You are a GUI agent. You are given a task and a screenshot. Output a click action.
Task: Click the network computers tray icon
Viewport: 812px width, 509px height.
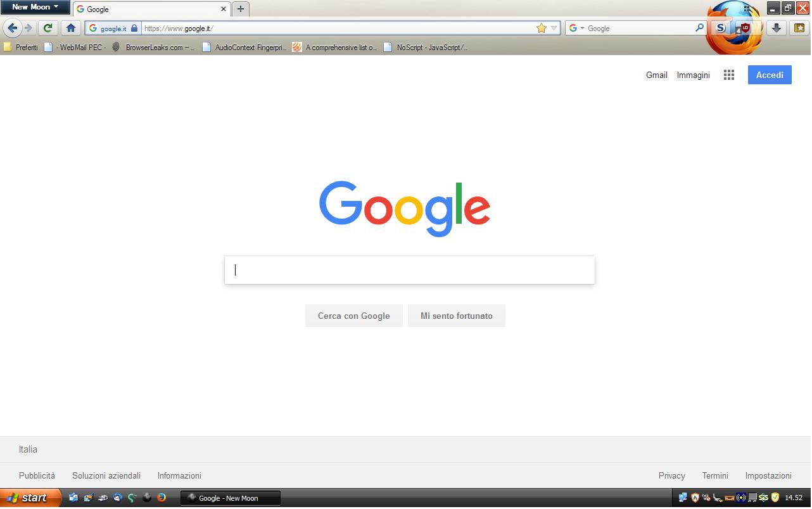pos(683,498)
